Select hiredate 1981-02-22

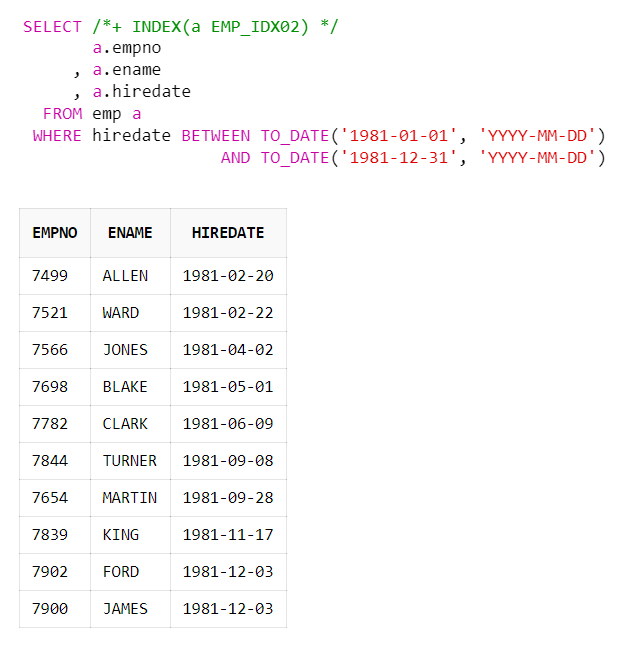coord(228,313)
